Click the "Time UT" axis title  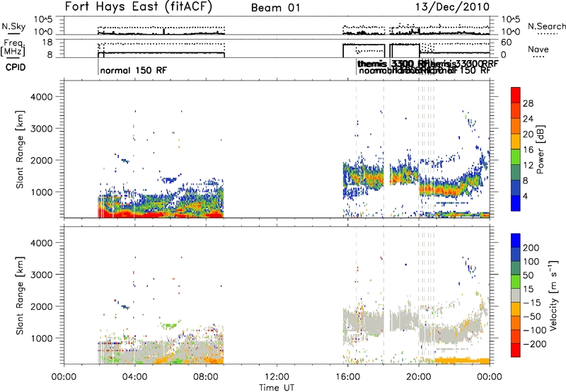(277, 388)
